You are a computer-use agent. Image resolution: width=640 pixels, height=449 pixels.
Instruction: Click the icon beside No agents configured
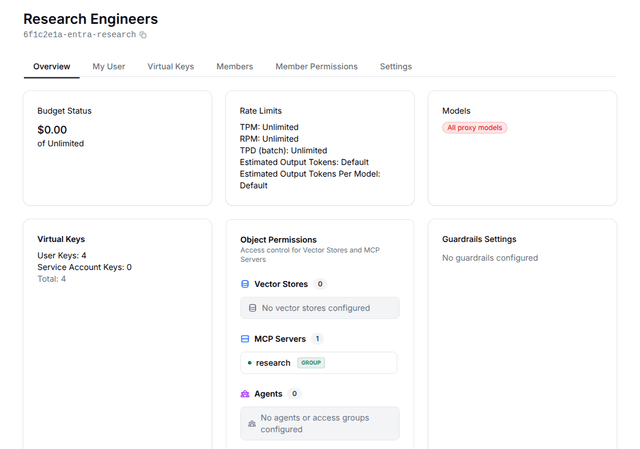(x=252, y=424)
